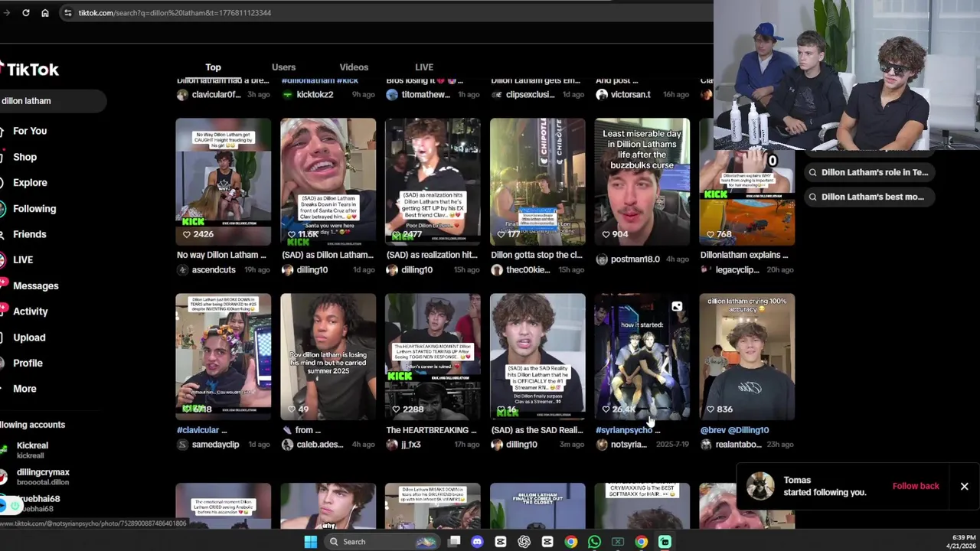Open the Windows Start menu
The width and height of the screenshot is (980, 551).
click(310, 542)
